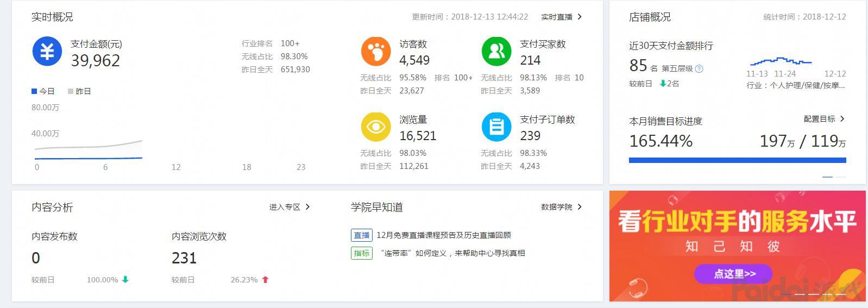Click the visitor count value 4,549
The image size is (868, 308).
click(x=414, y=60)
